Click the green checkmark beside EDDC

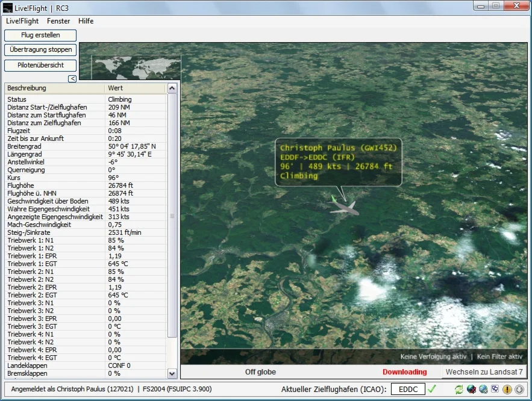click(x=432, y=389)
